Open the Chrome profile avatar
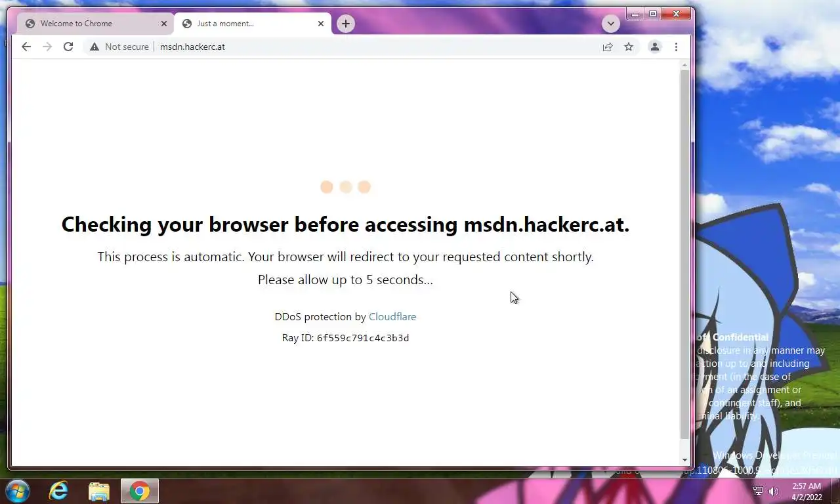This screenshot has height=504, width=840. (x=654, y=47)
